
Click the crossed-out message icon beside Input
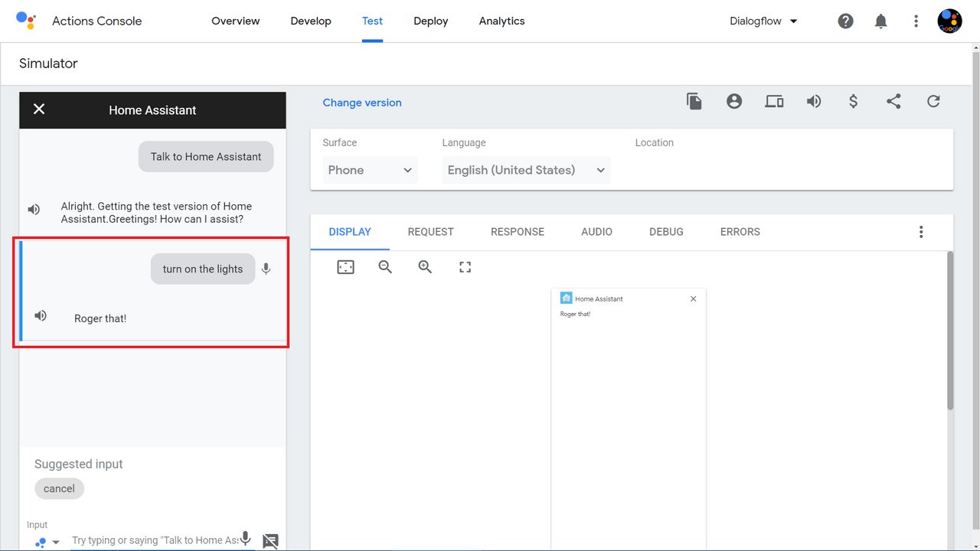tap(270, 541)
